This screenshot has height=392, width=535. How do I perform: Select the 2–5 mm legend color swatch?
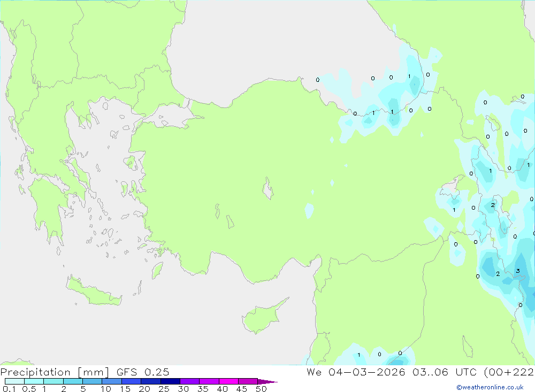[73, 381]
